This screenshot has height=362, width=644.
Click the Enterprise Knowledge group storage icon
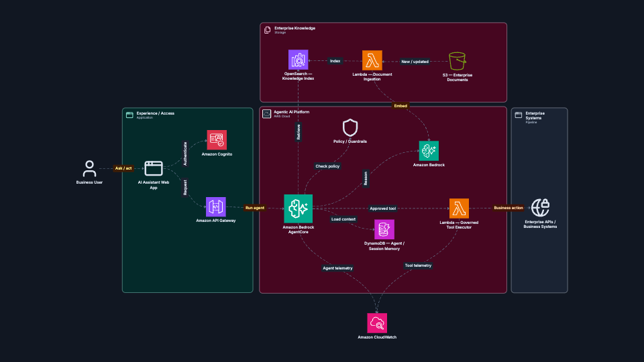pos(268,30)
